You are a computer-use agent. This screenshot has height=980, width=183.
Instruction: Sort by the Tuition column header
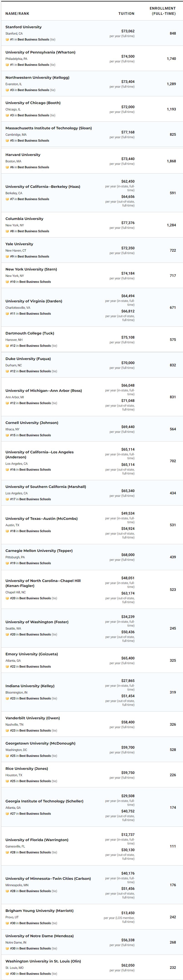point(126,14)
